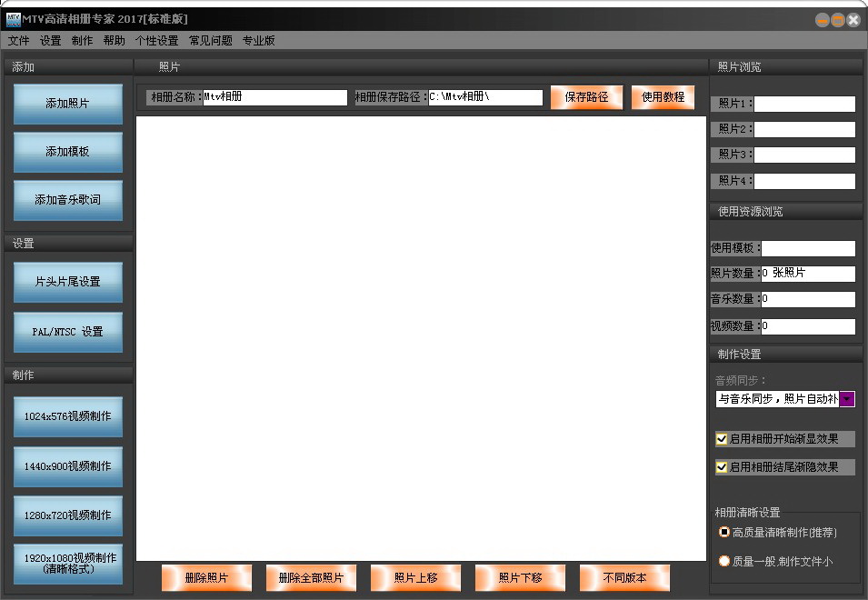Viewport: 868px width, 600px height.
Task: Click the MTV app icon in title bar
Action: pos(14,19)
